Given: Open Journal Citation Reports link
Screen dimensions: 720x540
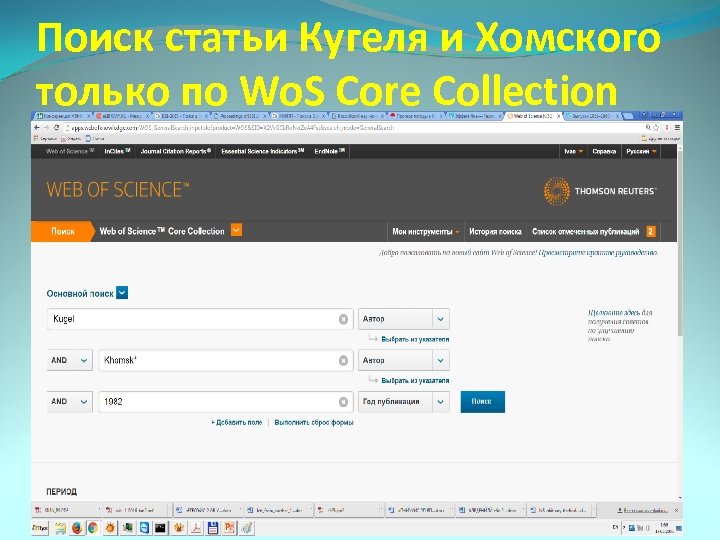Looking at the screenshot, I should point(176,151).
